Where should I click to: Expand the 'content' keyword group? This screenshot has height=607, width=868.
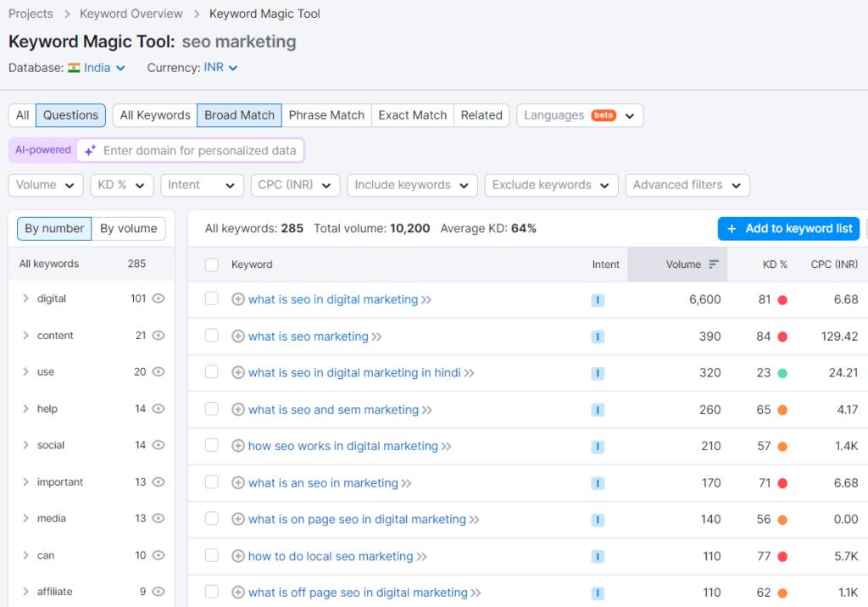(x=25, y=336)
